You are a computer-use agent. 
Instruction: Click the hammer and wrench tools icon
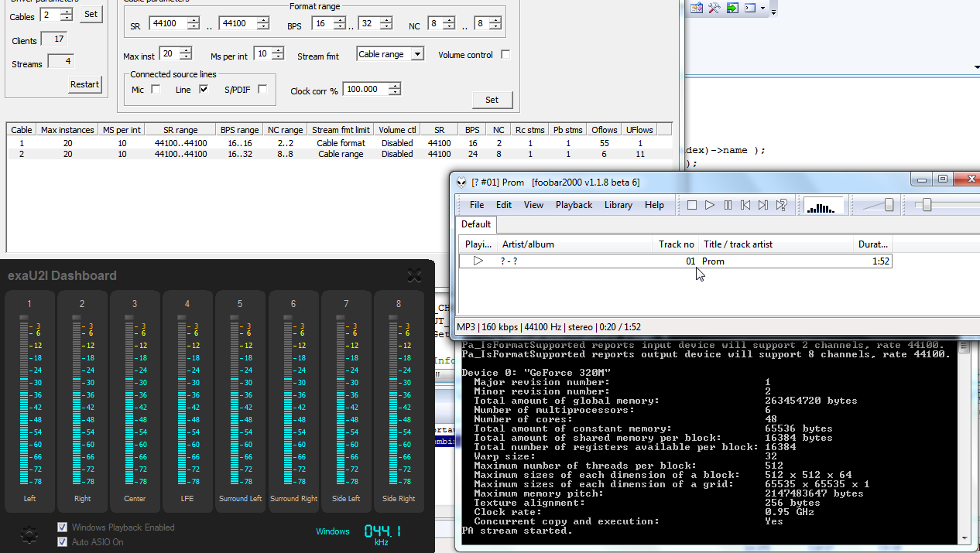point(714,8)
